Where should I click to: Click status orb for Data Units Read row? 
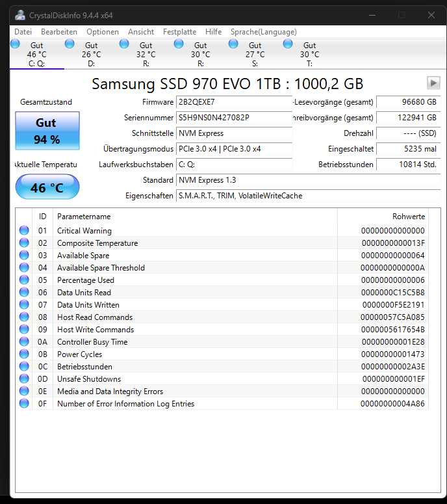pos(24,292)
